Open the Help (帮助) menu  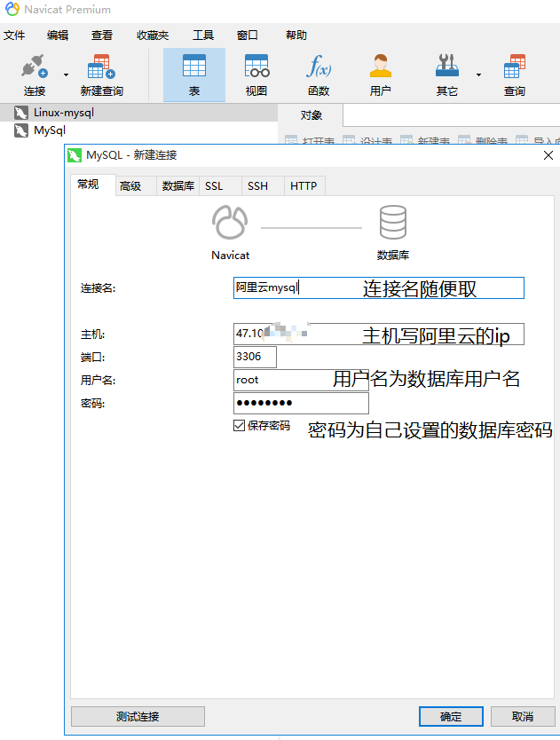[x=296, y=35]
